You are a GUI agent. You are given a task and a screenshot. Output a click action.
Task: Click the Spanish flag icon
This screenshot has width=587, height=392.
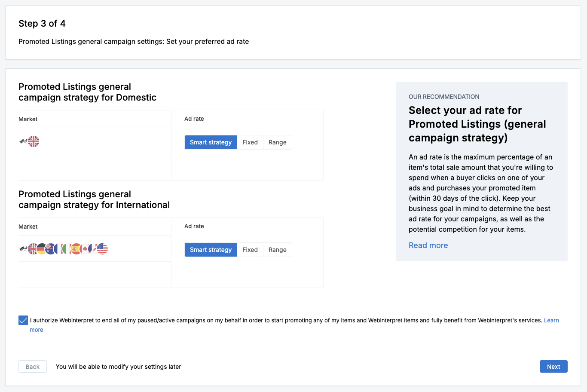[76, 249]
